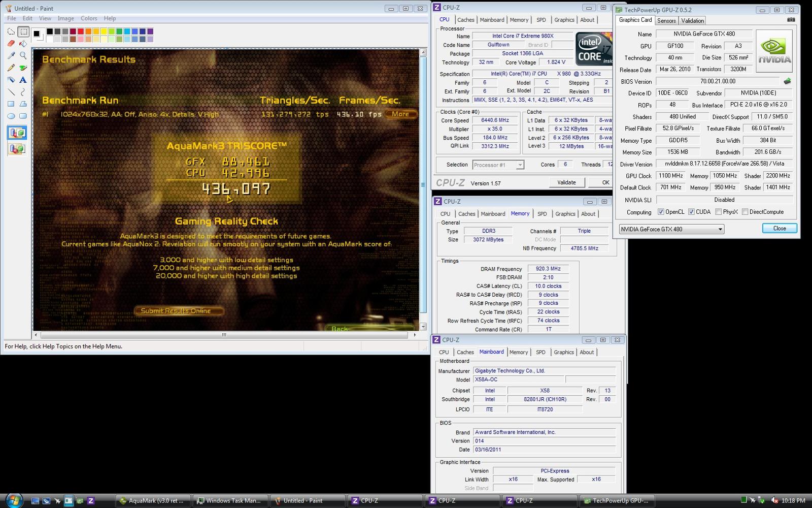Switch to AquaMark taskbar button
The height and width of the screenshot is (508, 812).
tap(153, 500)
